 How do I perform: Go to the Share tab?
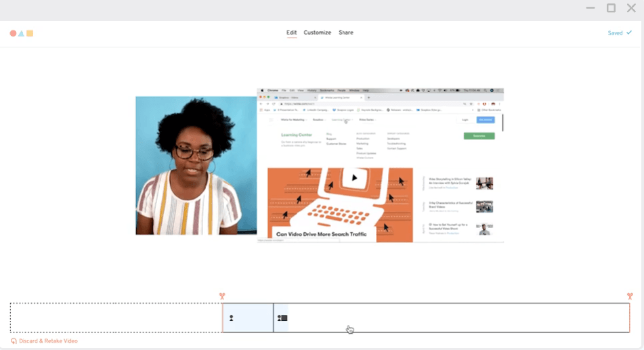[x=346, y=32]
